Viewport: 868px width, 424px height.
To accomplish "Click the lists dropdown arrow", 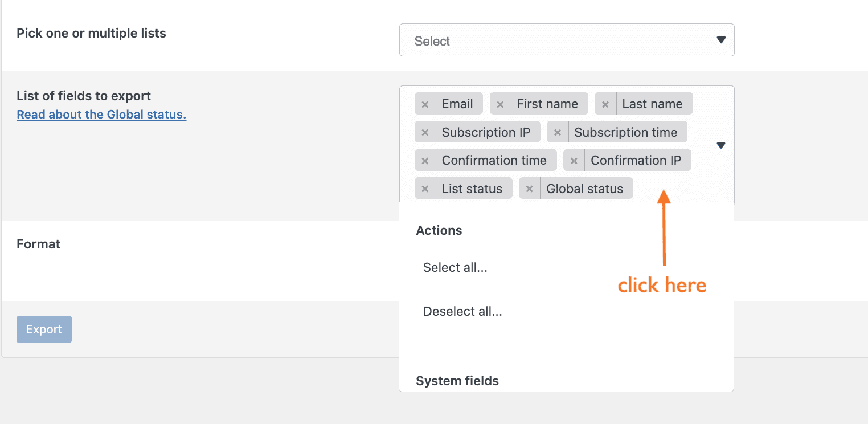I will (720, 40).
